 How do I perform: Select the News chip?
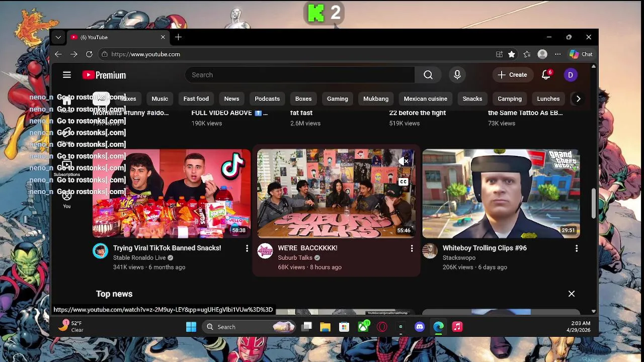point(232,99)
